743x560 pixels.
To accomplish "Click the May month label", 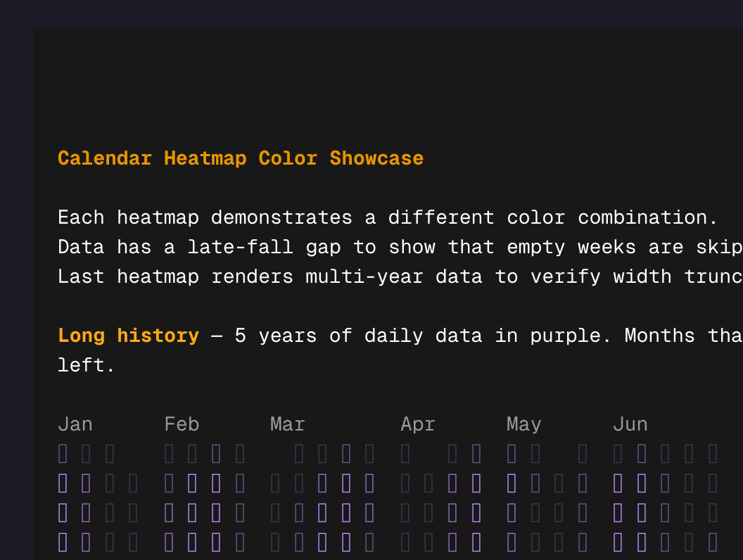I will [x=523, y=424].
